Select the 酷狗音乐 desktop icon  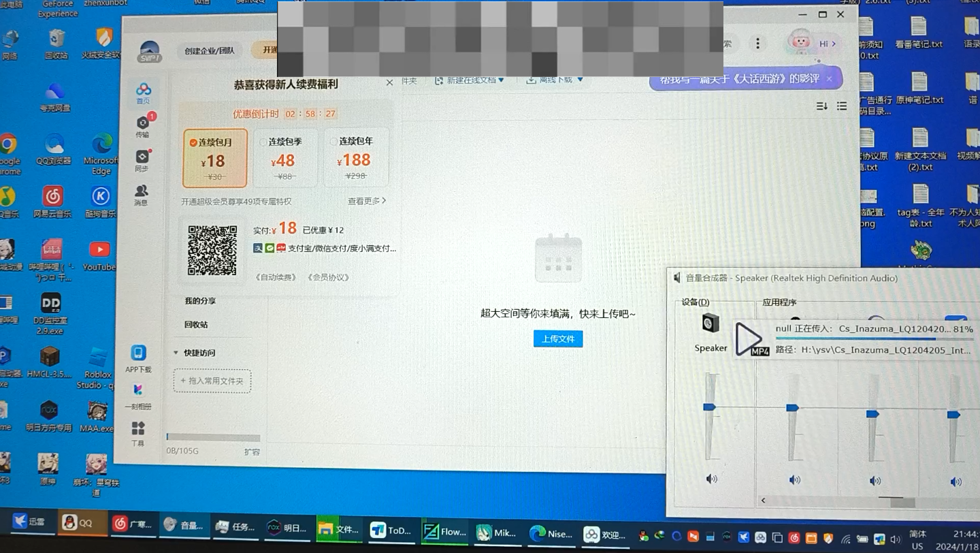(101, 202)
